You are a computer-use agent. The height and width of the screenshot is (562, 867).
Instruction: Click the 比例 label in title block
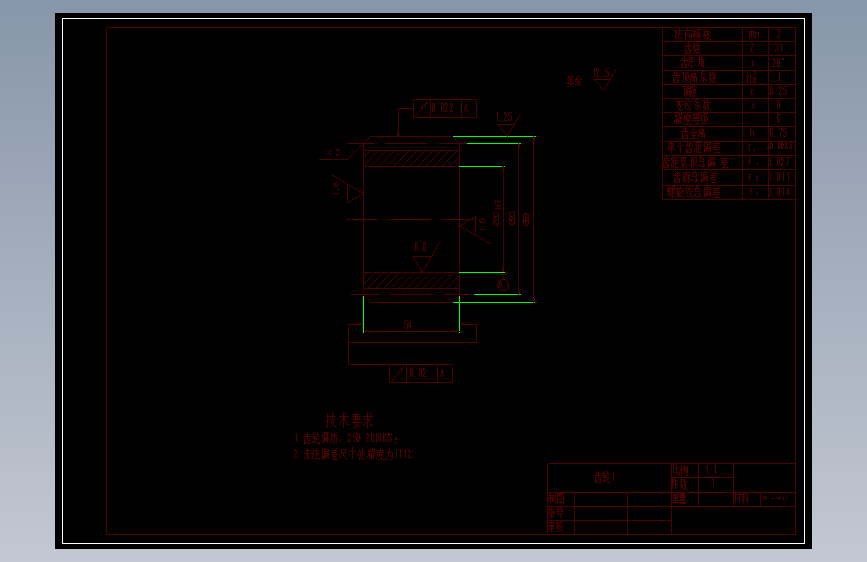pyautogui.click(x=680, y=470)
